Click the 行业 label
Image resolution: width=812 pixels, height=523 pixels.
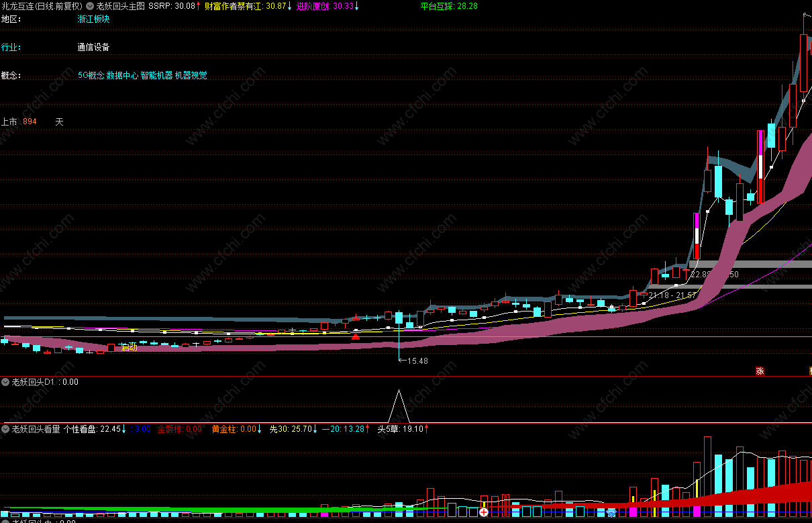coord(11,47)
